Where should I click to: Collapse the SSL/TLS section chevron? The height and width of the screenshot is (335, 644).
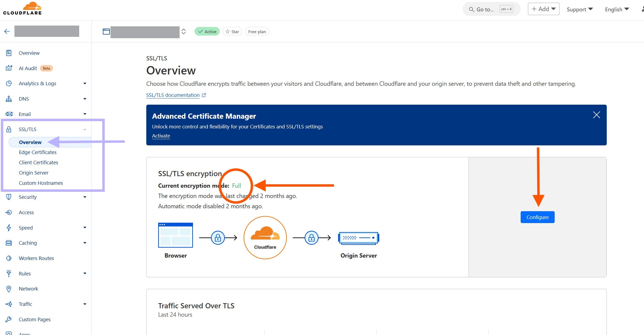pos(85,129)
